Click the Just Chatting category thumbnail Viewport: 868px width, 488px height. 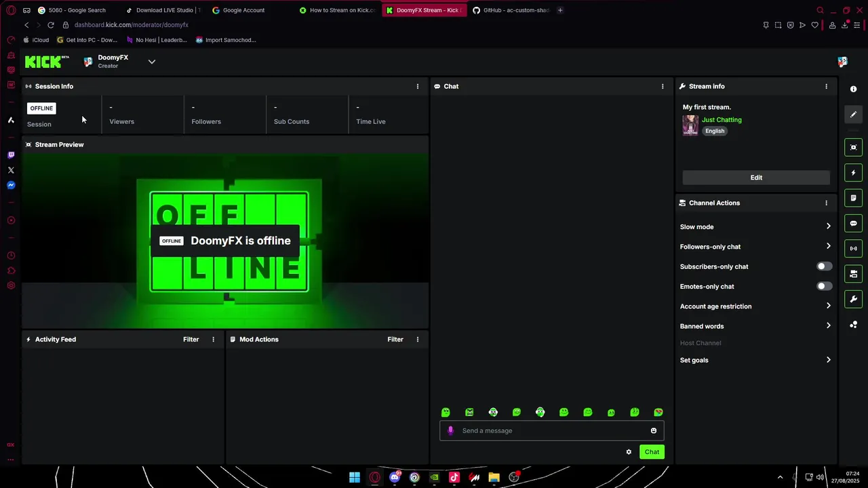pyautogui.click(x=690, y=125)
